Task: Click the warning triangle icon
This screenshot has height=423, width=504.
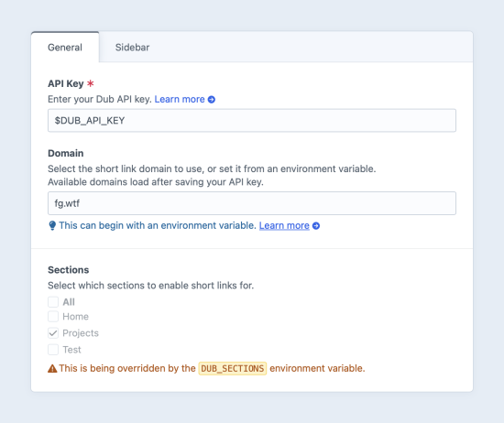Action: pyautogui.click(x=52, y=369)
